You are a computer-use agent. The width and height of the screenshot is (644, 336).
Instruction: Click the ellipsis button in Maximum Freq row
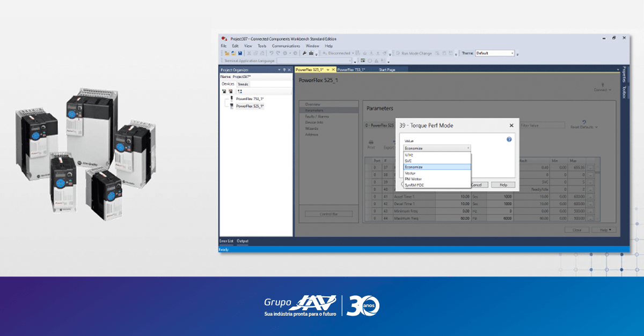click(x=590, y=219)
